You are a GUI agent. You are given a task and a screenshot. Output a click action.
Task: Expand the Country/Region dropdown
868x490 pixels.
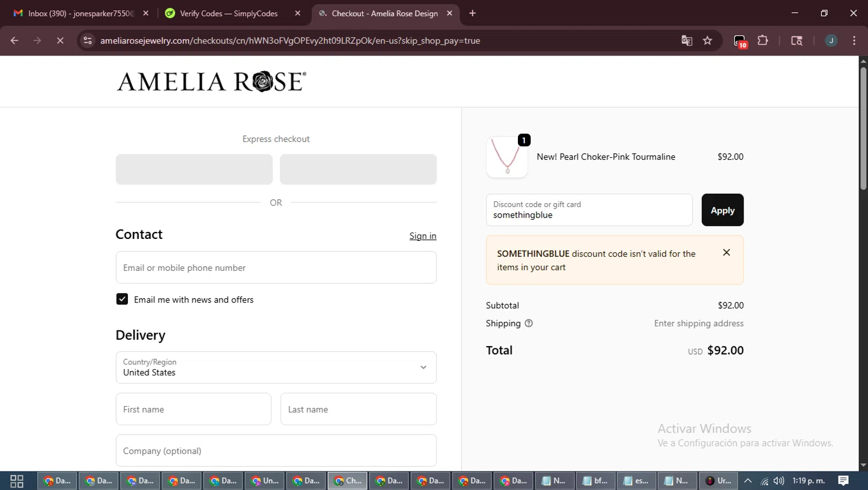click(x=276, y=367)
